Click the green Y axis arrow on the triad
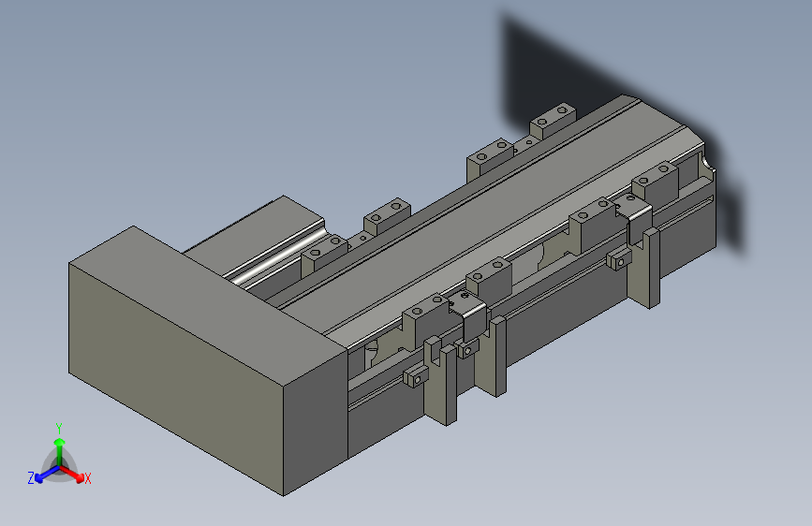Screen dimensions: 812x526 click(60, 451)
